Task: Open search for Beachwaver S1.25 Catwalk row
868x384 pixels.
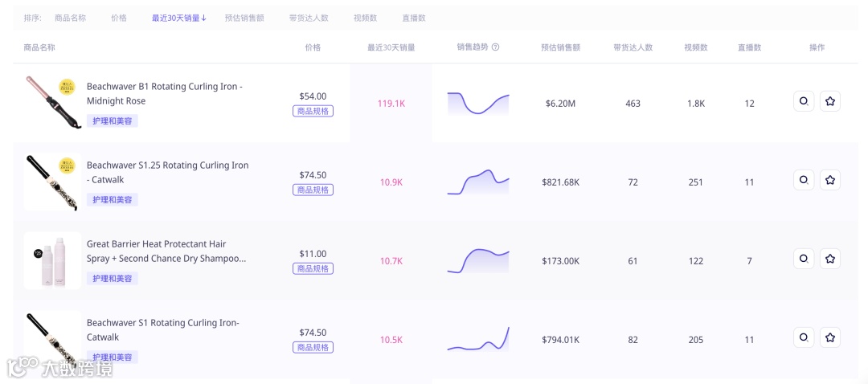Action: pyautogui.click(x=804, y=180)
